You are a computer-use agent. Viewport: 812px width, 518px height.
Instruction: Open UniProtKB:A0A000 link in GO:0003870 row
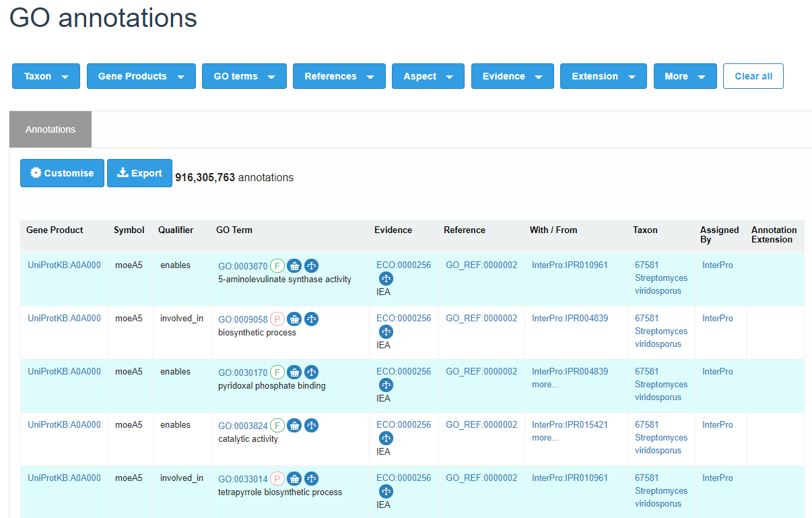pyautogui.click(x=64, y=265)
